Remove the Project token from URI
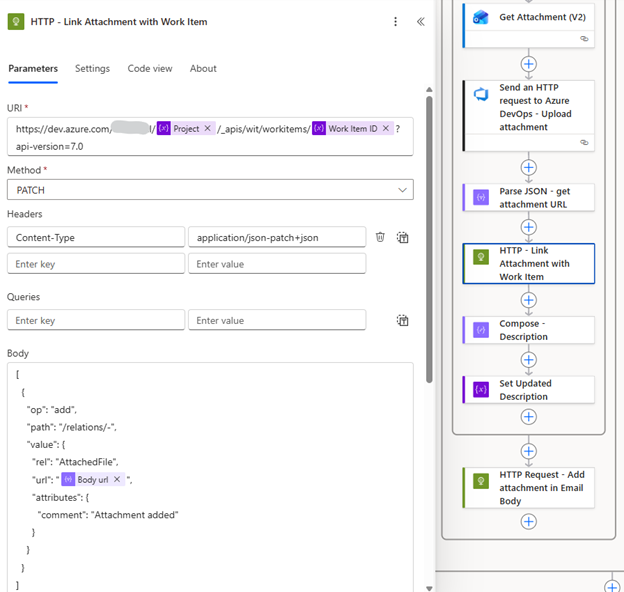Viewport: 624px width, 592px height. [207, 129]
